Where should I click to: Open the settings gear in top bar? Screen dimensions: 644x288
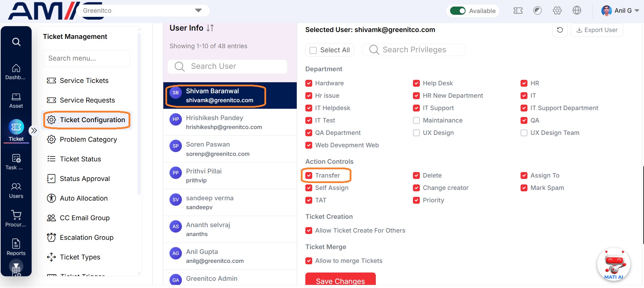[557, 11]
